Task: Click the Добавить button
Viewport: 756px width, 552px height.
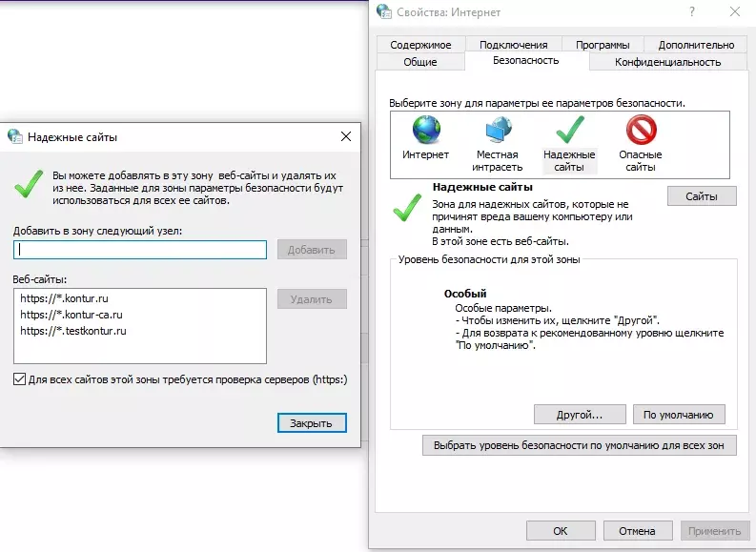Action: (312, 250)
